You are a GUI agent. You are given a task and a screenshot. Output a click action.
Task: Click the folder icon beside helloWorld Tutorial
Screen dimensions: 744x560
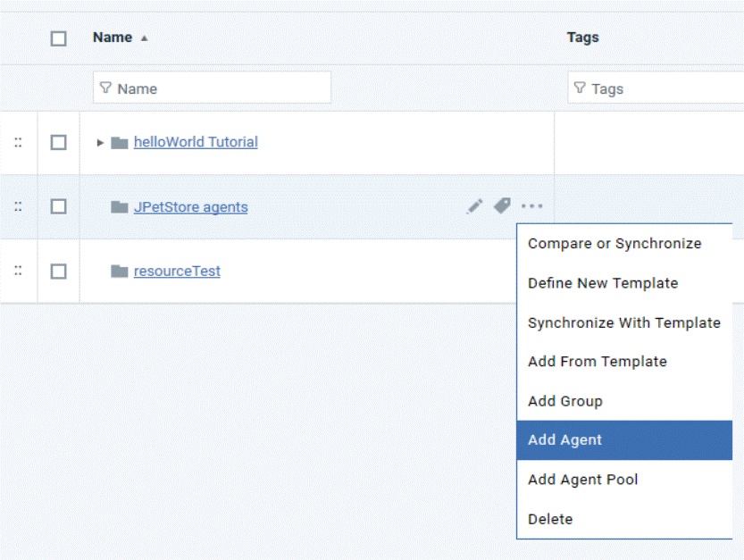pos(120,141)
